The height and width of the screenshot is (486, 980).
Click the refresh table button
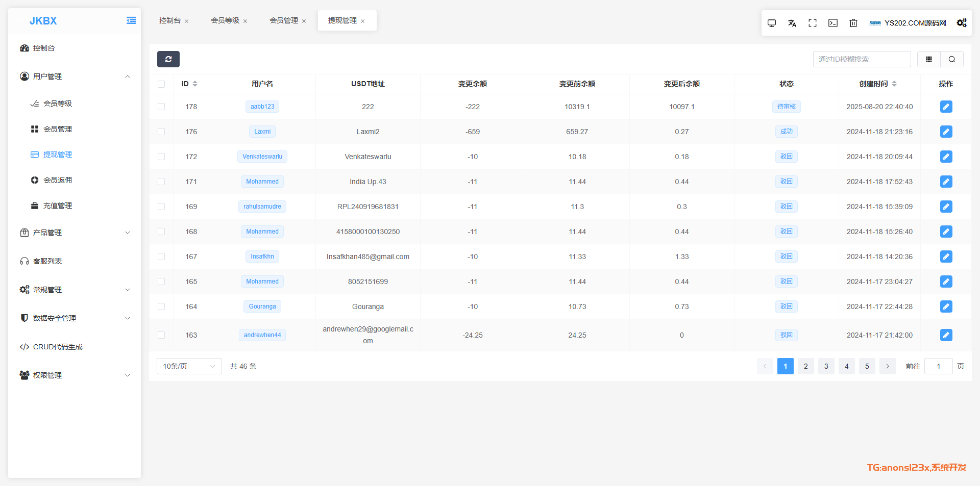point(168,59)
